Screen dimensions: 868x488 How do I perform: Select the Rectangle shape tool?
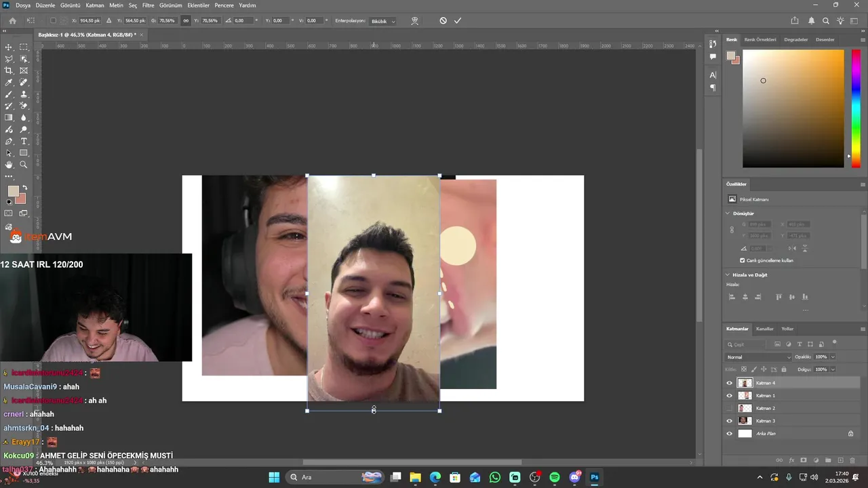[24, 153]
